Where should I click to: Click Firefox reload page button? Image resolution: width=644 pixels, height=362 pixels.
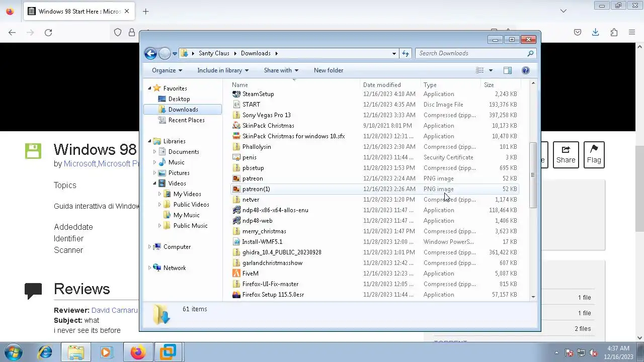pos(48,32)
